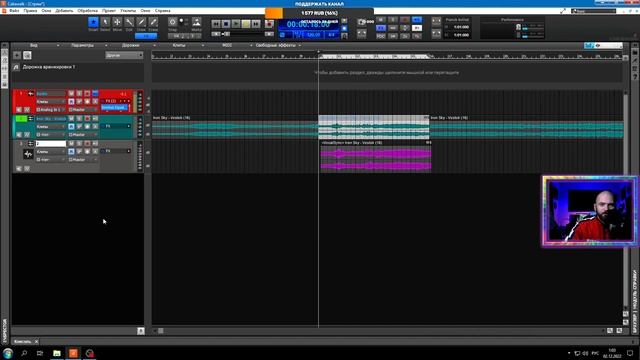Click the blue bar below the tools
Viewport: 640px width, 360px height.
coord(146,36)
